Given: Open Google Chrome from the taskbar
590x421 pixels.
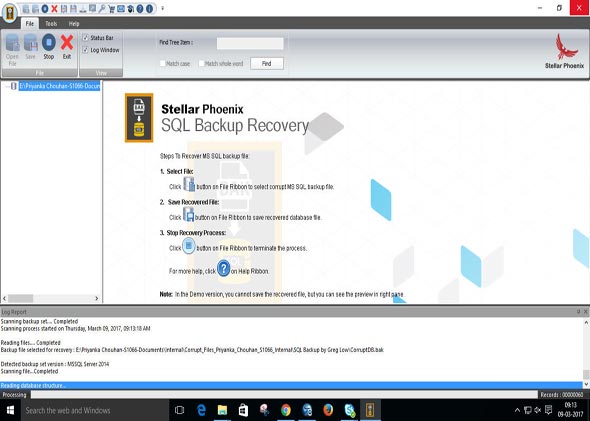Looking at the screenshot, I should pos(286,410).
